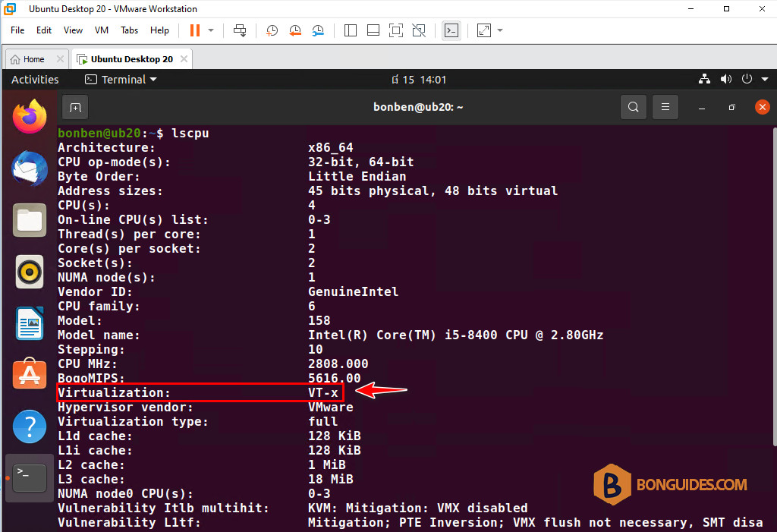Click the VT-x virtualization value
This screenshot has height=532, width=777.
point(323,392)
